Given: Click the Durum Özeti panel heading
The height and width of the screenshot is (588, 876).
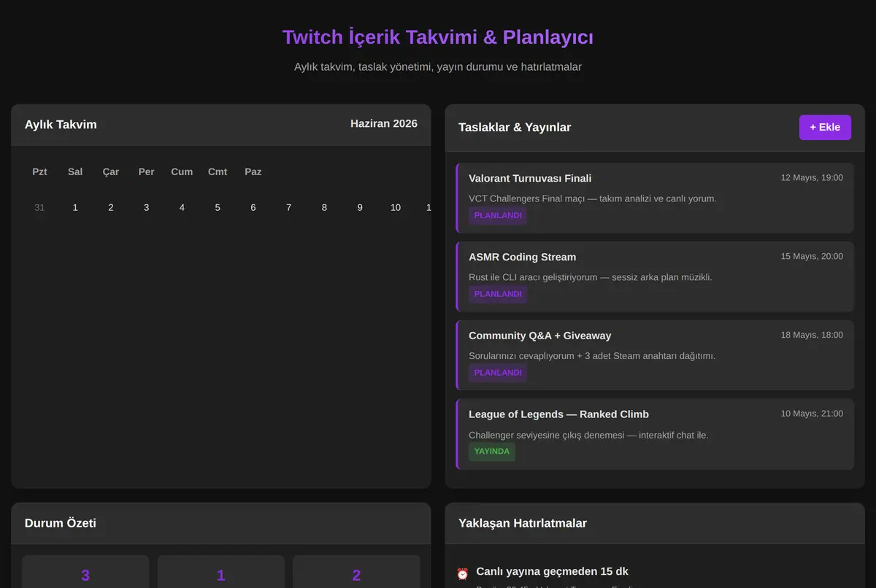Looking at the screenshot, I should pos(61,523).
